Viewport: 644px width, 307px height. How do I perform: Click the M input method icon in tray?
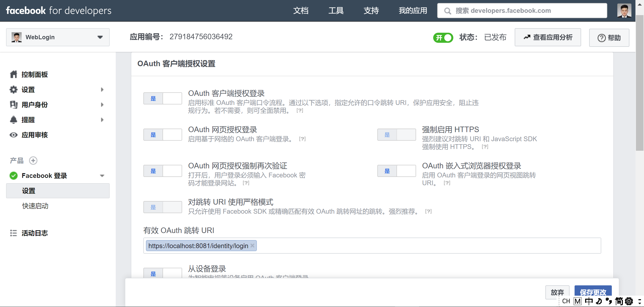point(578,301)
